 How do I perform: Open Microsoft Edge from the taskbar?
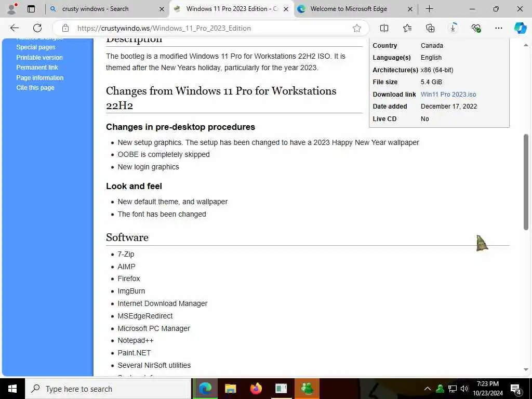205,389
